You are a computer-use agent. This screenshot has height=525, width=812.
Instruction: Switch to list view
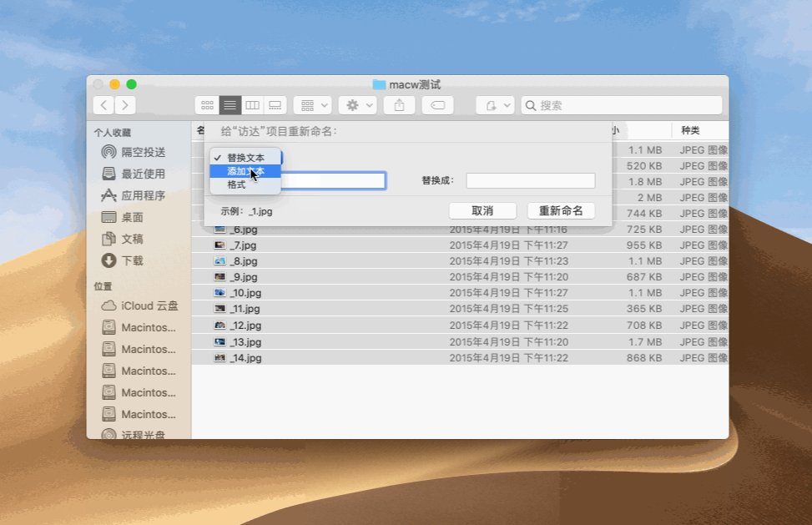click(x=230, y=105)
